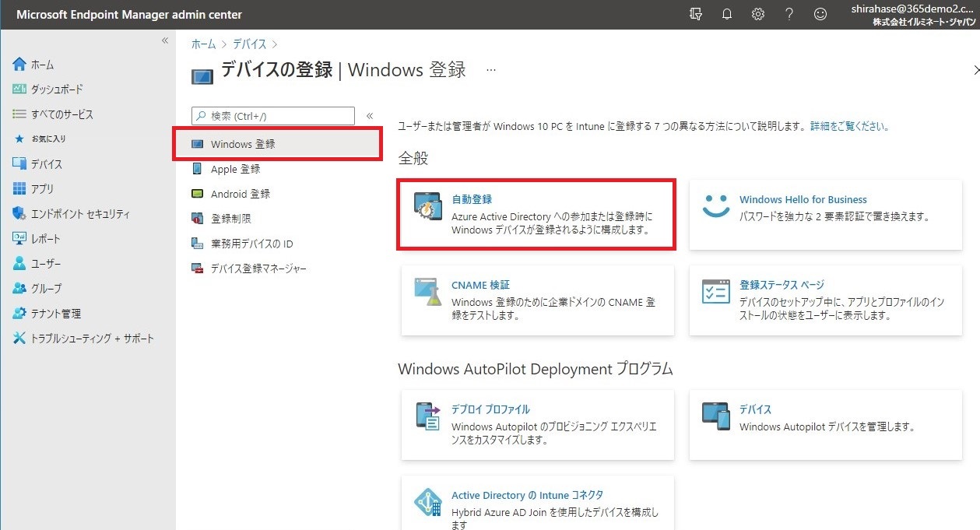Click the gear icon beside テナント管理
Viewport: 980px width, 530px height.
click(x=19, y=314)
